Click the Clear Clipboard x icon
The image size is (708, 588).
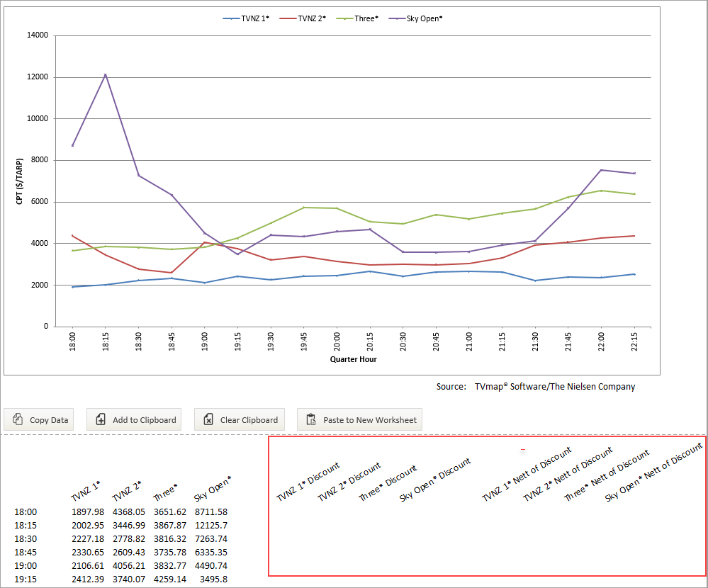point(208,419)
